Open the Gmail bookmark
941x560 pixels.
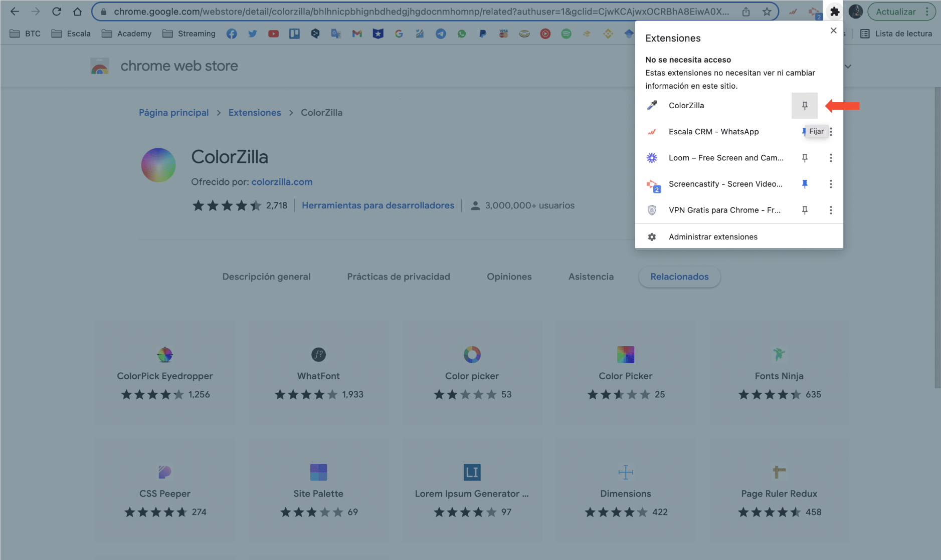click(x=357, y=34)
